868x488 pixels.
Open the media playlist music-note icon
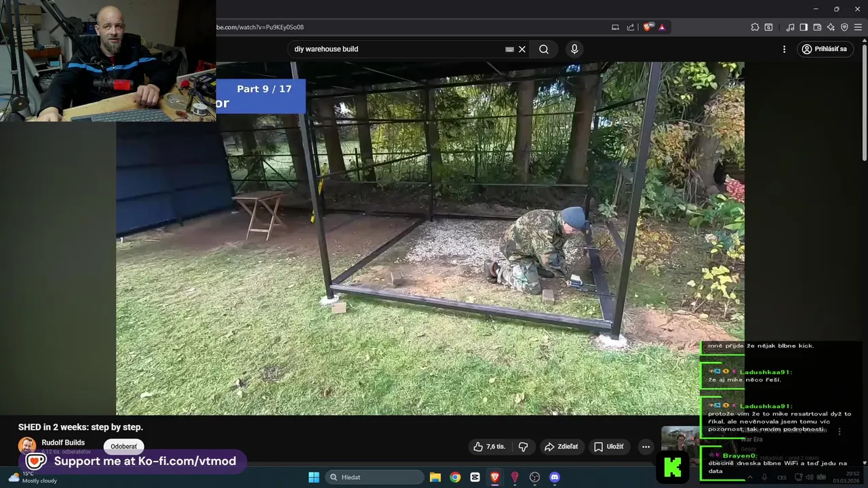(790, 27)
